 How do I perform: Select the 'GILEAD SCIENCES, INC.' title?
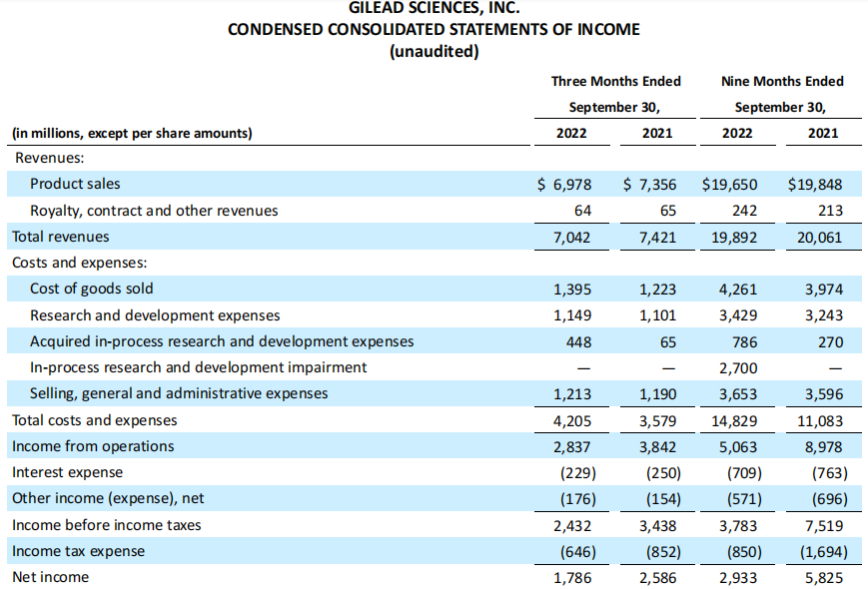[434, 8]
